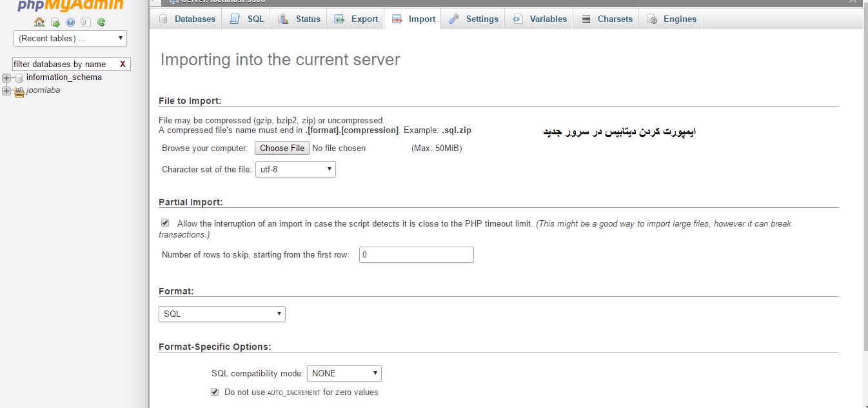Open the Format SQL dropdown
The height and width of the screenshot is (408, 868).
click(x=222, y=314)
